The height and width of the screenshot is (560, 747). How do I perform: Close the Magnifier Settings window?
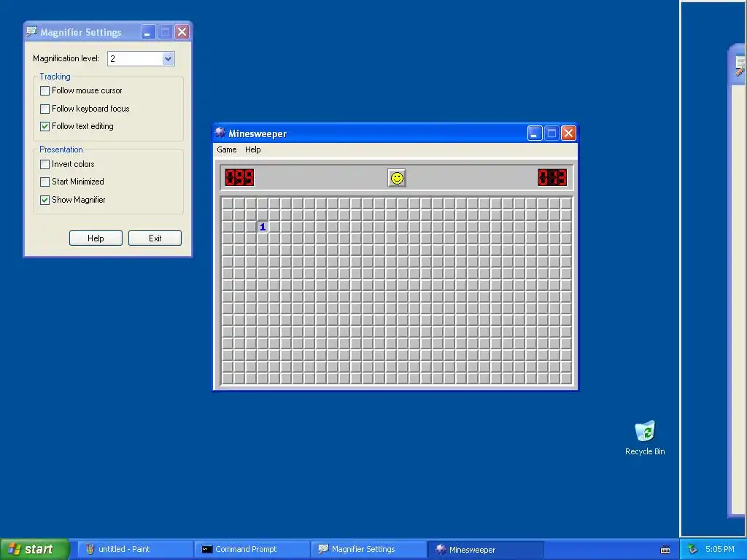point(182,32)
